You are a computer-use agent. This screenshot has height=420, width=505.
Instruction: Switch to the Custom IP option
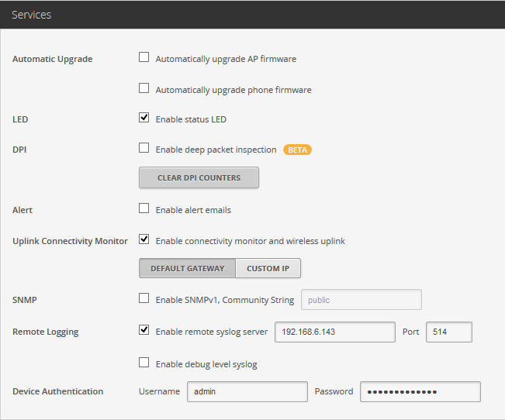pyautogui.click(x=268, y=268)
